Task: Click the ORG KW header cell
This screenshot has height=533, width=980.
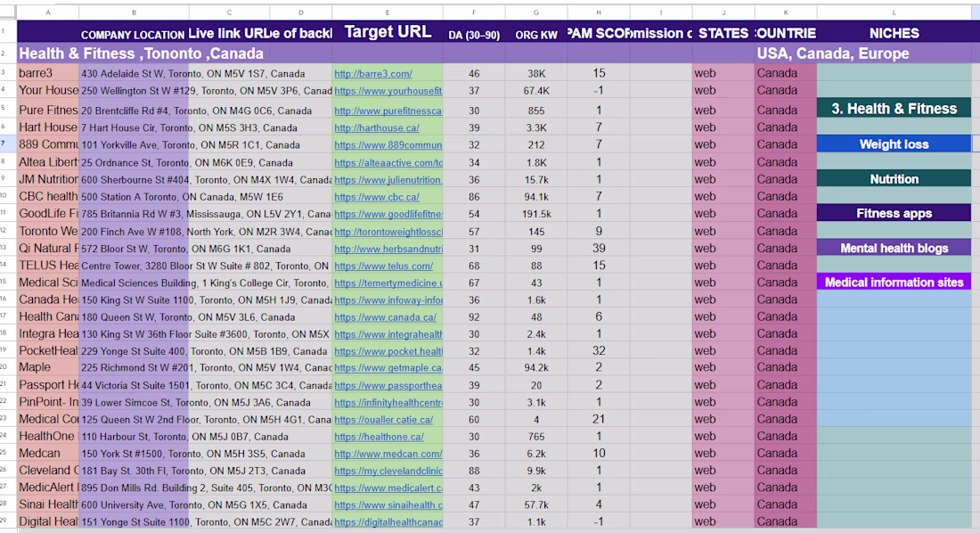Action: (536, 35)
